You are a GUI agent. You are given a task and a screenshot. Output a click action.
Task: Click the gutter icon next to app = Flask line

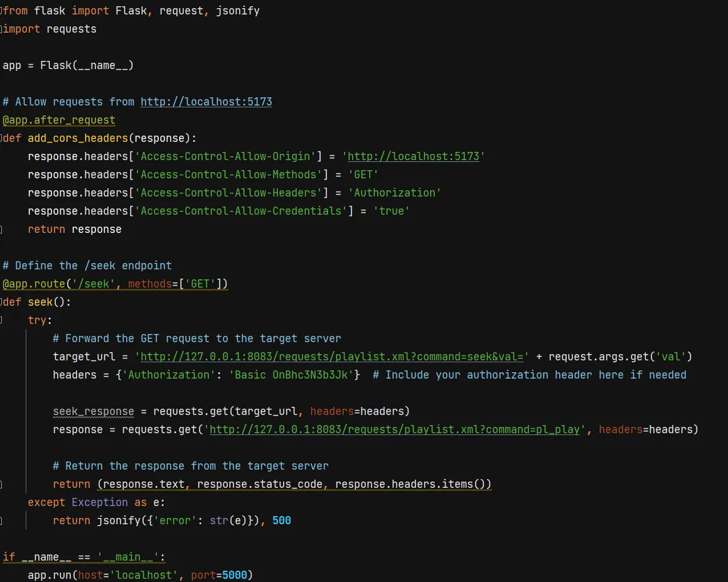pos(3,65)
